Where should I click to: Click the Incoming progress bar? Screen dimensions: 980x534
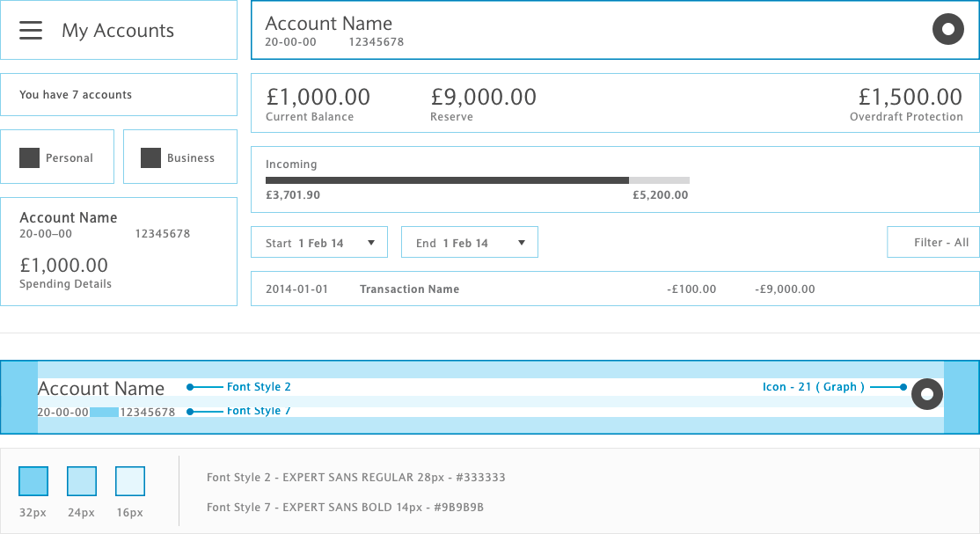[477, 180]
